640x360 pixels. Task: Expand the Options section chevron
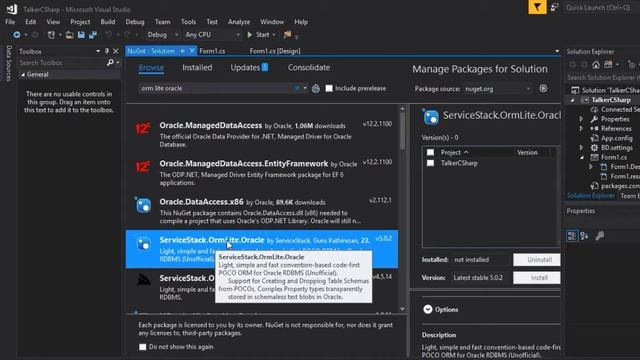pos(427,309)
